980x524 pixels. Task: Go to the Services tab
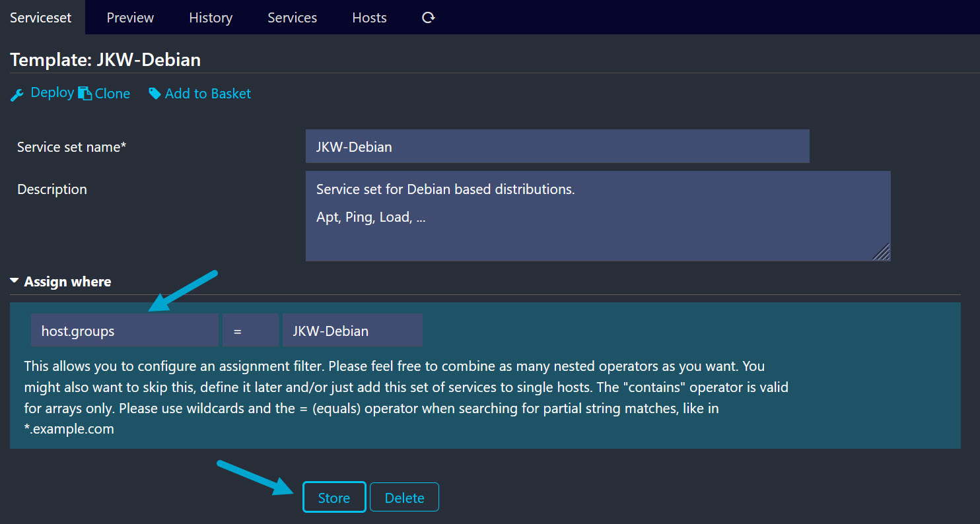click(x=292, y=18)
